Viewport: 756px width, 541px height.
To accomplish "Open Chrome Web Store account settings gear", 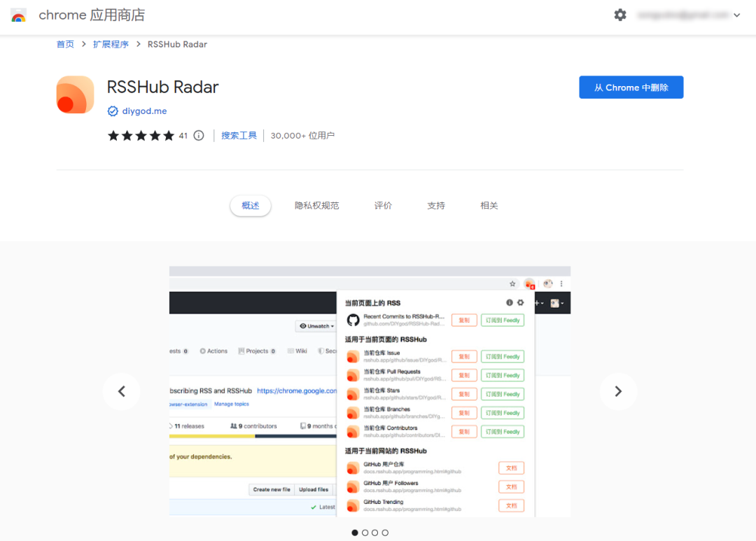I will pyautogui.click(x=620, y=15).
